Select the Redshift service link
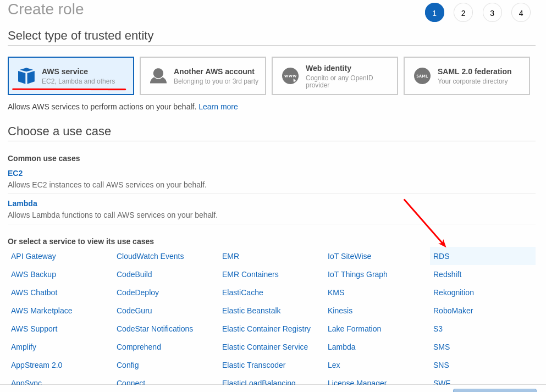Viewport: 546px width, 392px height. click(447, 274)
